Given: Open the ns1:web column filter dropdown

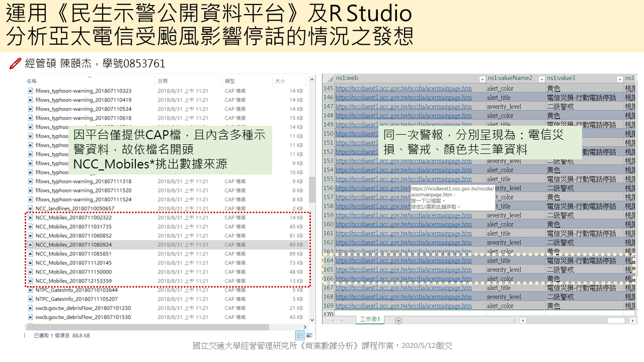Looking at the screenshot, I should pos(482,79).
